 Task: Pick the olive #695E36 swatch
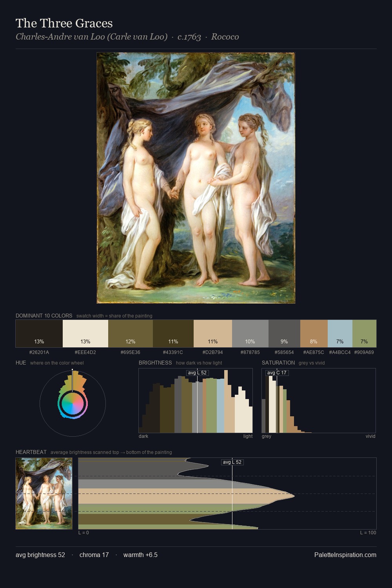click(x=131, y=334)
